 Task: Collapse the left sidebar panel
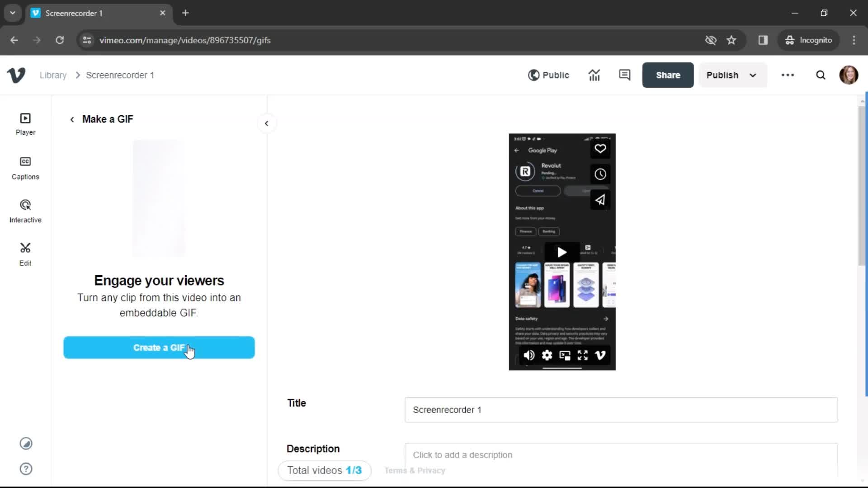[266, 123]
